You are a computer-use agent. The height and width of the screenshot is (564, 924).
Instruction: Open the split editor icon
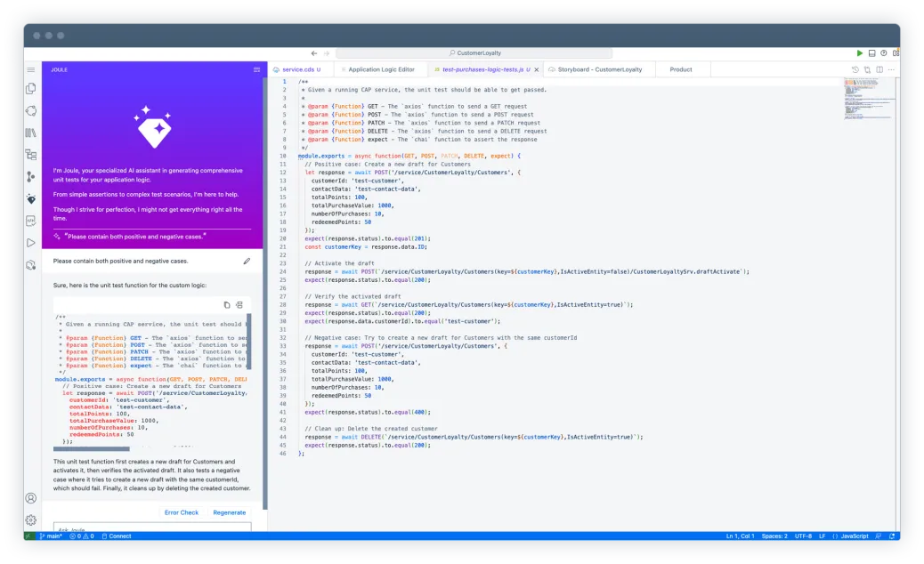pos(879,69)
